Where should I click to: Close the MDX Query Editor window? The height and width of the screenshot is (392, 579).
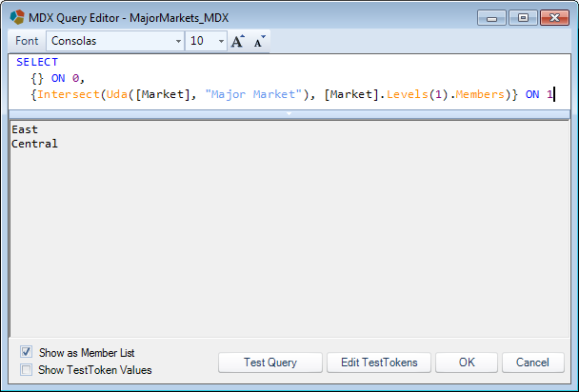pyautogui.click(x=554, y=18)
